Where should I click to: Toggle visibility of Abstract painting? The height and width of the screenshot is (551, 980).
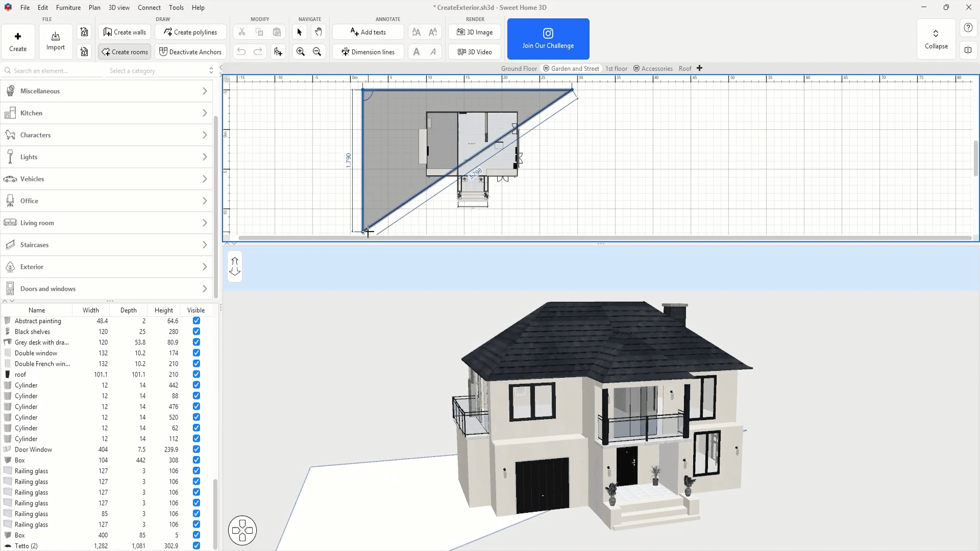pyautogui.click(x=197, y=321)
